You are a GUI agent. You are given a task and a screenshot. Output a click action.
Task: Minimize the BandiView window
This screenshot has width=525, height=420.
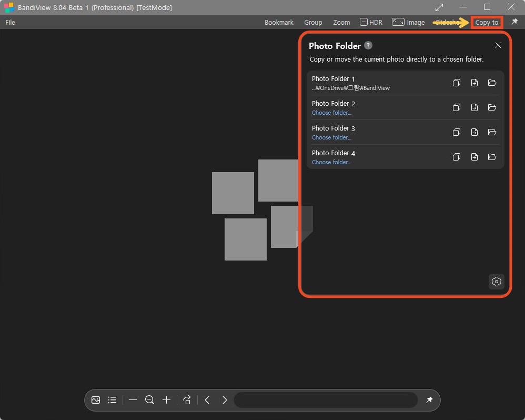tap(463, 7)
